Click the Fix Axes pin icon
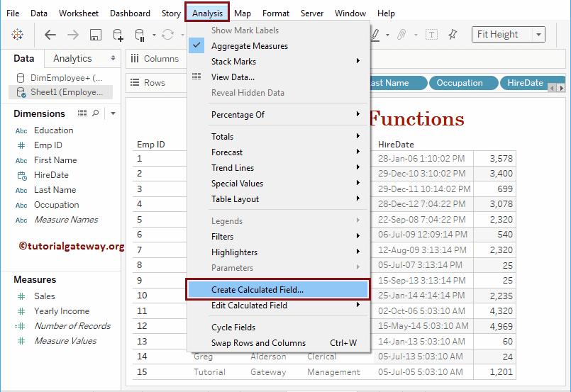The image size is (571, 392). (x=453, y=35)
